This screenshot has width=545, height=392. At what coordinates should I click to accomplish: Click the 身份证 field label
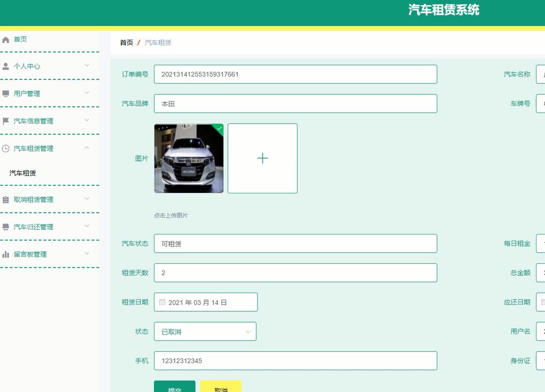coord(520,361)
